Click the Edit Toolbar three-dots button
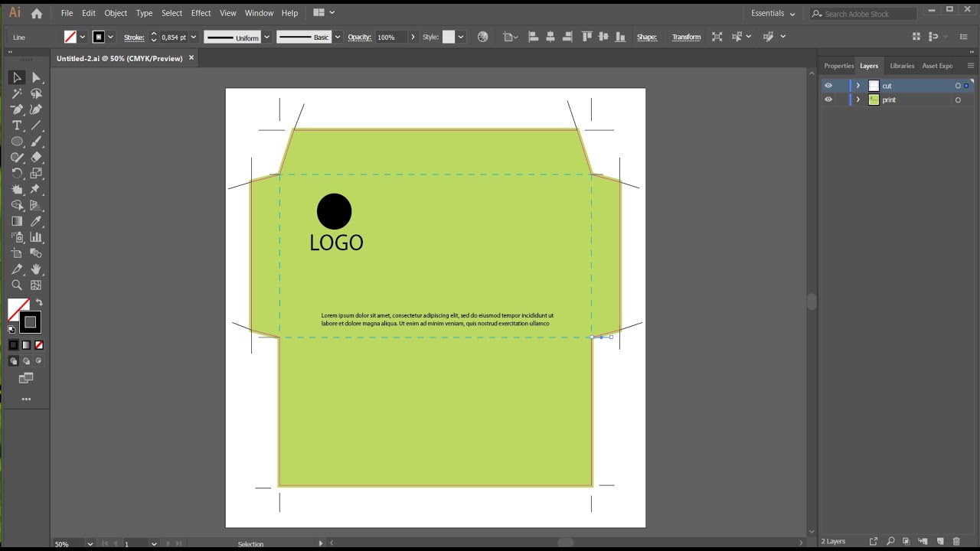 coord(26,399)
